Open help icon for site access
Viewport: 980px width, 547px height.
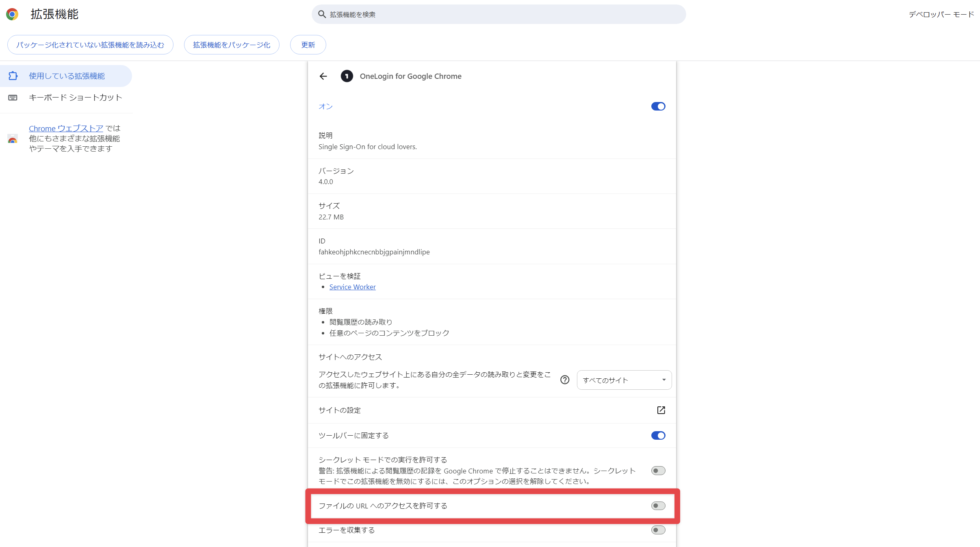click(x=565, y=380)
